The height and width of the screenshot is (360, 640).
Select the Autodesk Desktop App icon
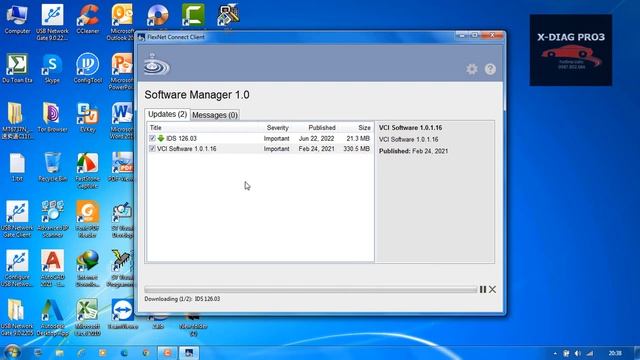pos(52,317)
